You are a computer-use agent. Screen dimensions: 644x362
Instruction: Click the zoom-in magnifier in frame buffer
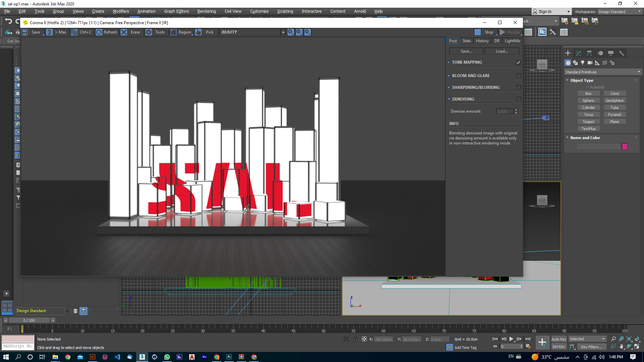click(290, 32)
